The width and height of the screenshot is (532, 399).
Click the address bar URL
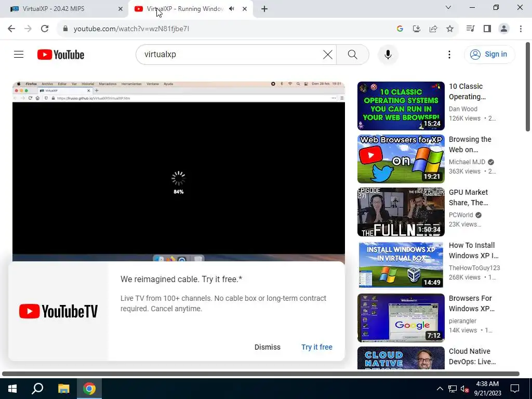tap(131, 29)
